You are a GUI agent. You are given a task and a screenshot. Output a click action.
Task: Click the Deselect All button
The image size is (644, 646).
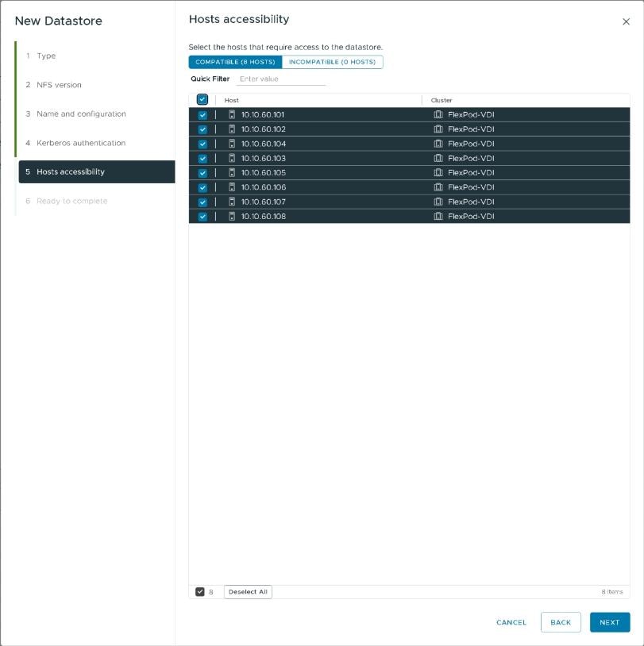248,591
